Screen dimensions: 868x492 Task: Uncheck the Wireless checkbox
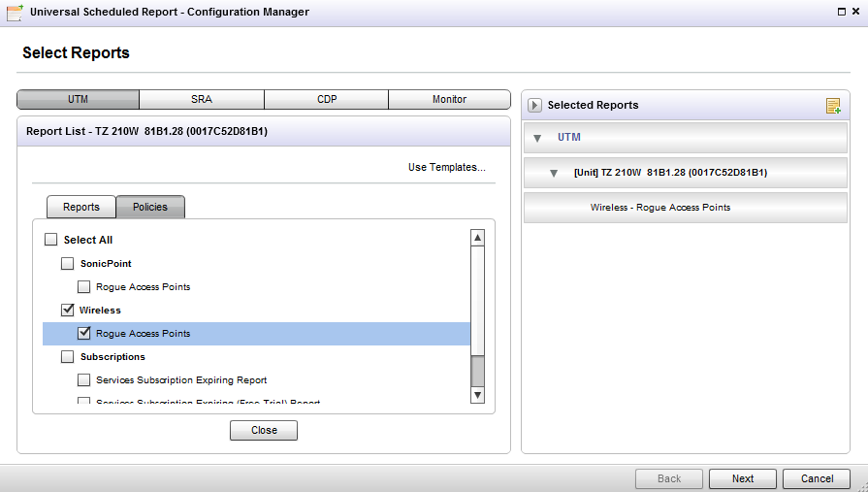point(68,310)
